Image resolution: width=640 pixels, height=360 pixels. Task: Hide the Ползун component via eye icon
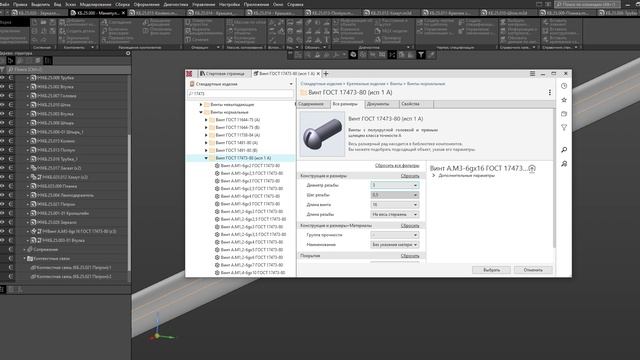coord(2,150)
